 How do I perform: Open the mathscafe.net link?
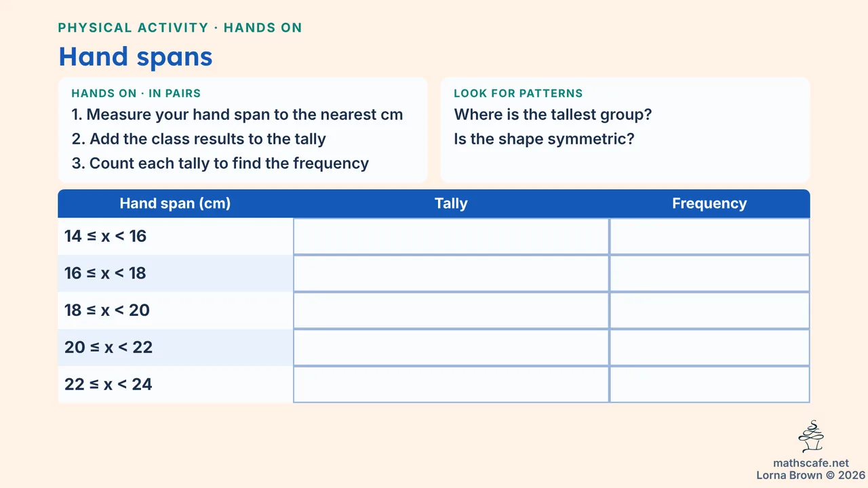click(x=811, y=464)
